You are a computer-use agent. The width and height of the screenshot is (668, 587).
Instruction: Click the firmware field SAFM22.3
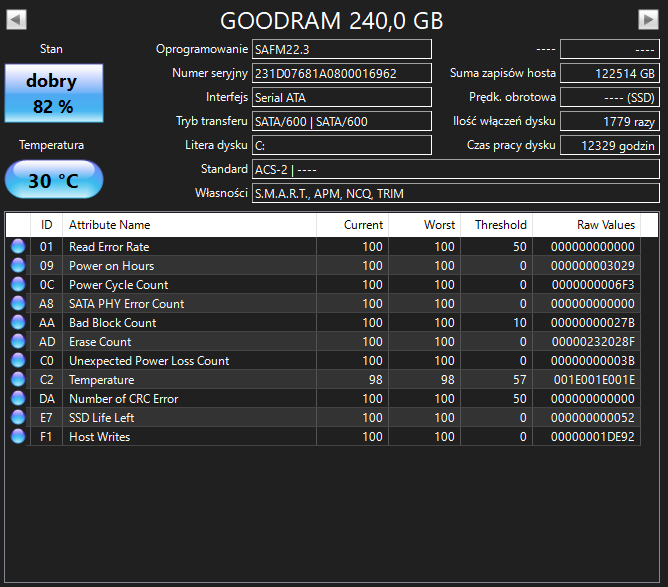tap(342, 49)
